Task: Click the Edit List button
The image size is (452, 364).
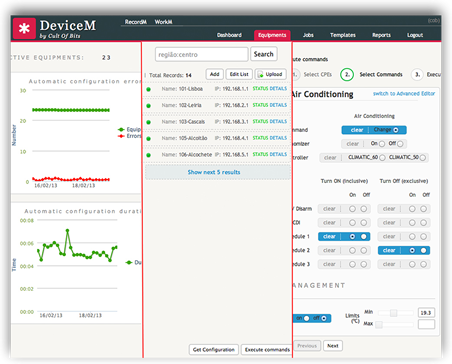Action: (239, 74)
